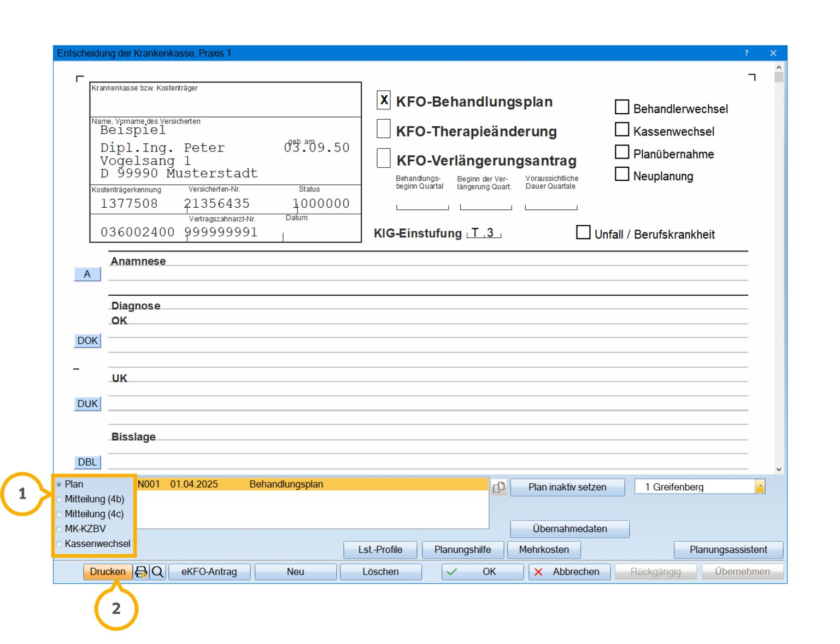The height and width of the screenshot is (644, 840).
Task: Open Übernahmedaten
Action: (570, 529)
